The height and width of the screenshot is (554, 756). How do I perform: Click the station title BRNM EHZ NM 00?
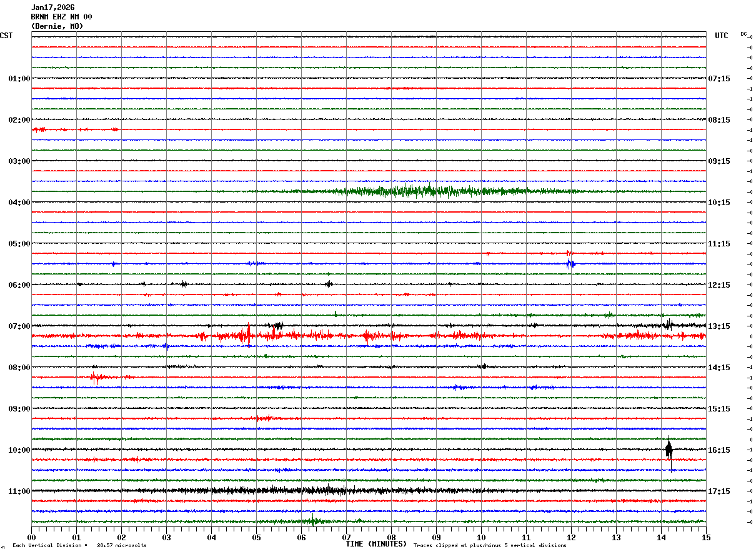coord(61,17)
